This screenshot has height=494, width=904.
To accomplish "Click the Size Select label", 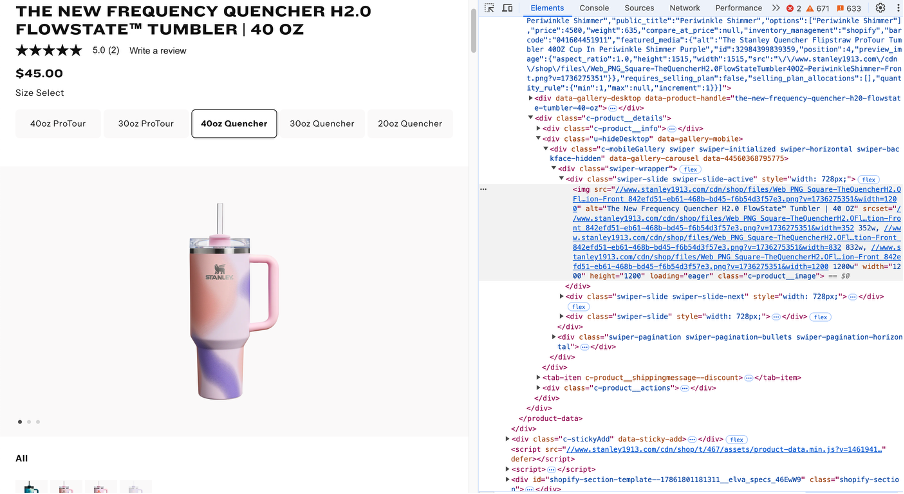I will (x=40, y=93).
